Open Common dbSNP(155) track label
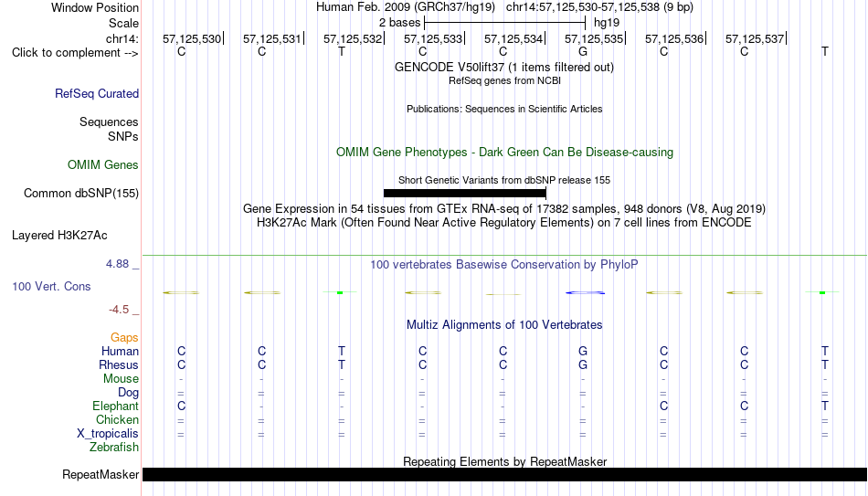This screenshot has height=496, width=868. coord(81,194)
